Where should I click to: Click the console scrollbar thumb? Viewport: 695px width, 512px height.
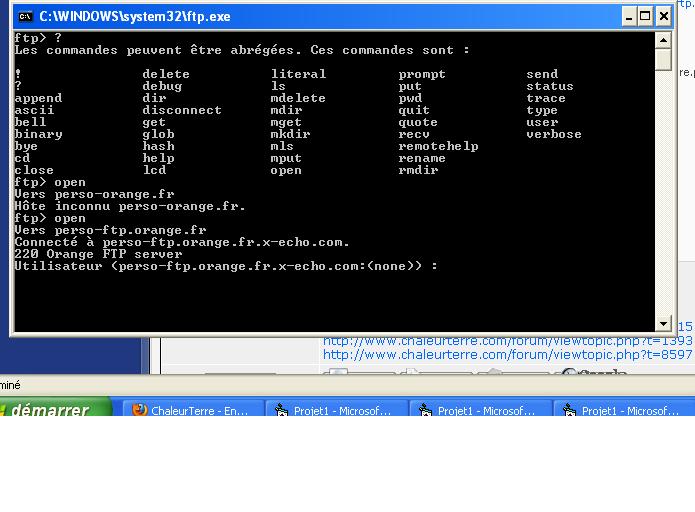664,58
